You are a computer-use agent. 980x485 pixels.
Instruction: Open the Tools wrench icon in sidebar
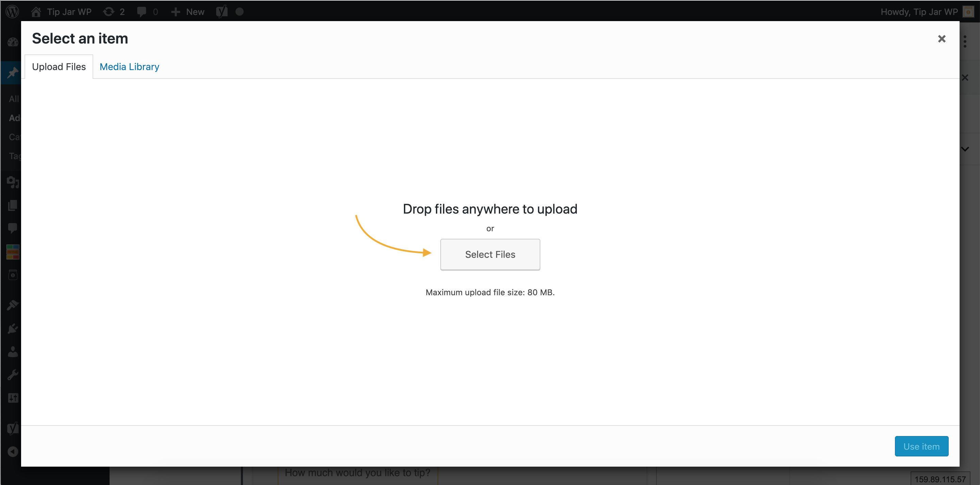pyautogui.click(x=13, y=375)
